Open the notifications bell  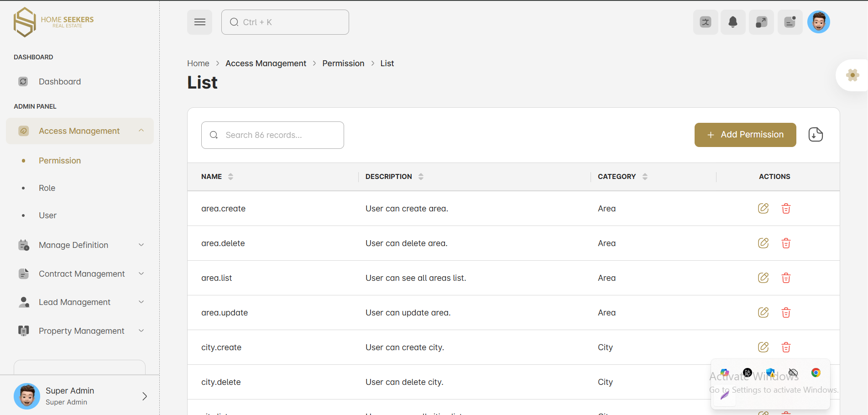733,22
